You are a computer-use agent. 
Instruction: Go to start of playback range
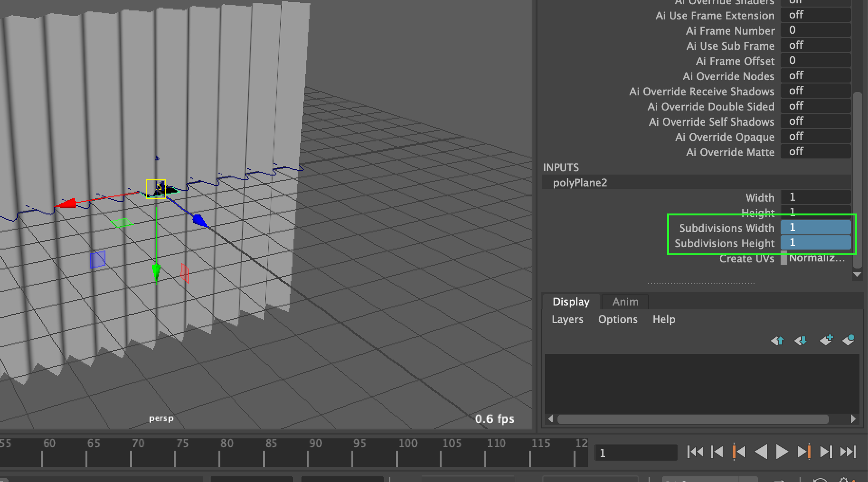pyautogui.click(x=696, y=452)
